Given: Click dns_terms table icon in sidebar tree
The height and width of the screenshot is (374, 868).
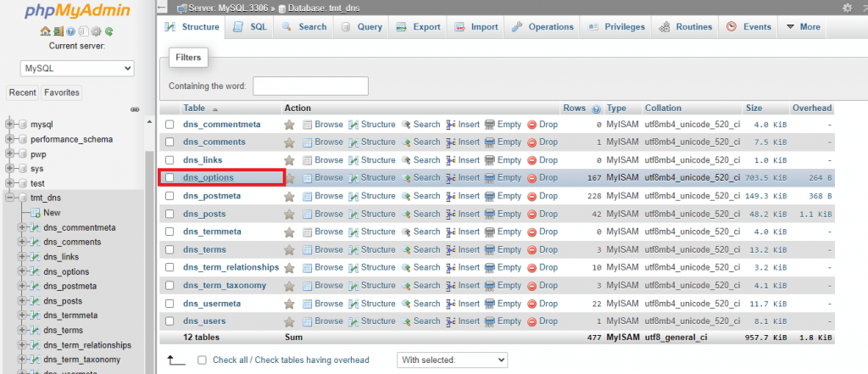Looking at the screenshot, I should 35,330.
